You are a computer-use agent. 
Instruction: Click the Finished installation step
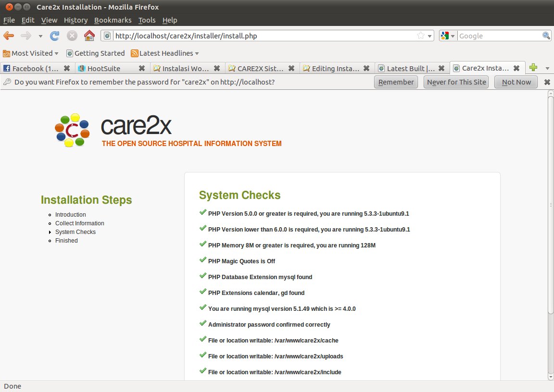[x=66, y=241]
